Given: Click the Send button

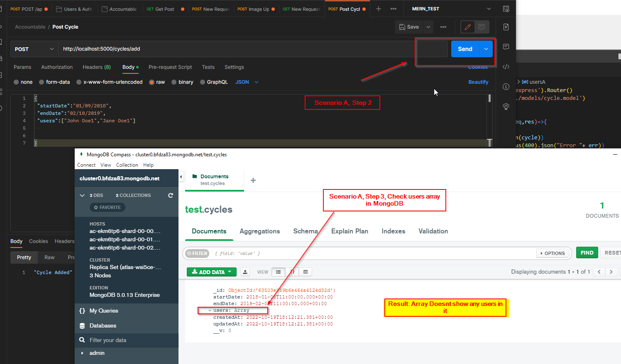Looking at the screenshot, I should 465,49.
